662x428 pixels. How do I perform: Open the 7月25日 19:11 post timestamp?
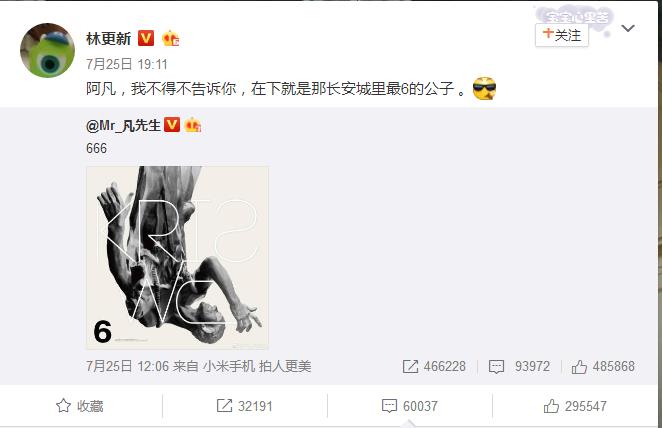tap(127, 64)
